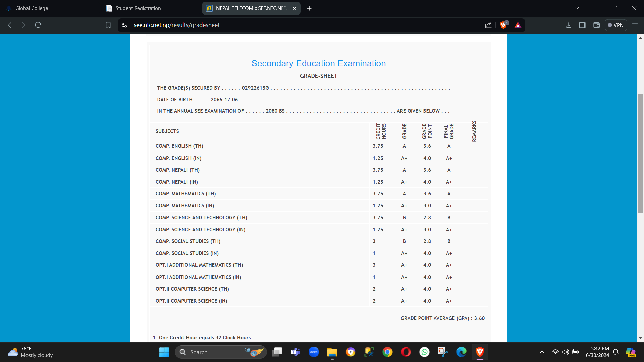This screenshot has width=644, height=362.
Task: Click the share page icon in the address bar
Action: point(488,25)
